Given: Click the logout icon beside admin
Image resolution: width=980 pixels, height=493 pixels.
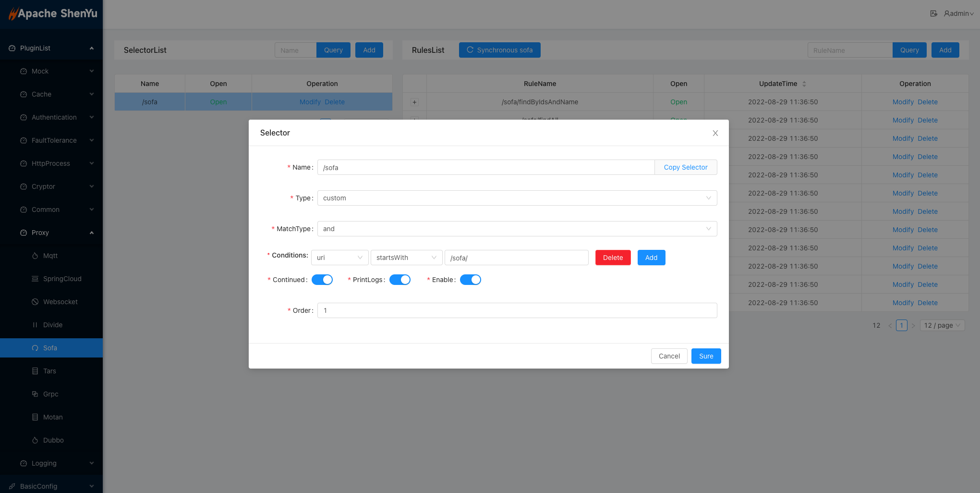Looking at the screenshot, I should tap(933, 13).
